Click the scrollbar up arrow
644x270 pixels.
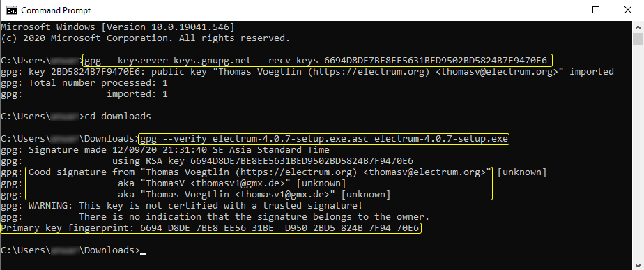638,27
